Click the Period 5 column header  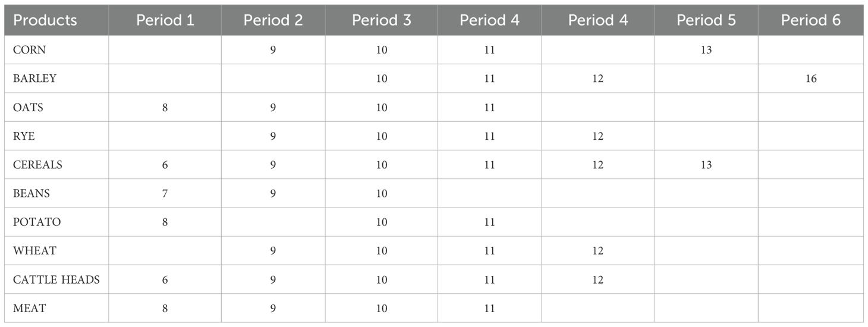pos(706,20)
